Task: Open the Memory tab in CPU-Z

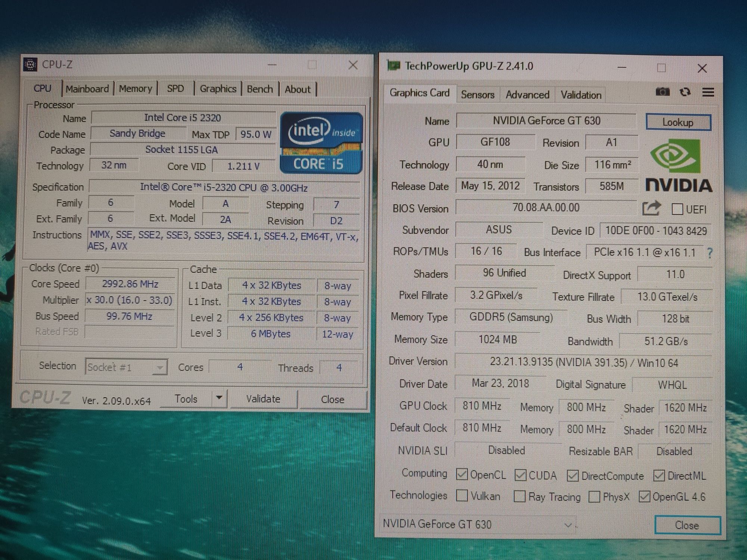Action: pyautogui.click(x=136, y=89)
